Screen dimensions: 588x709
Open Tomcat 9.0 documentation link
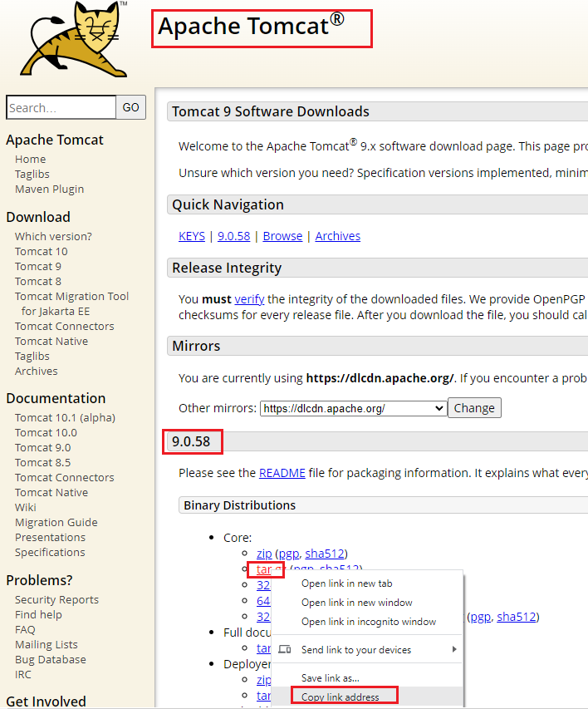tap(43, 447)
